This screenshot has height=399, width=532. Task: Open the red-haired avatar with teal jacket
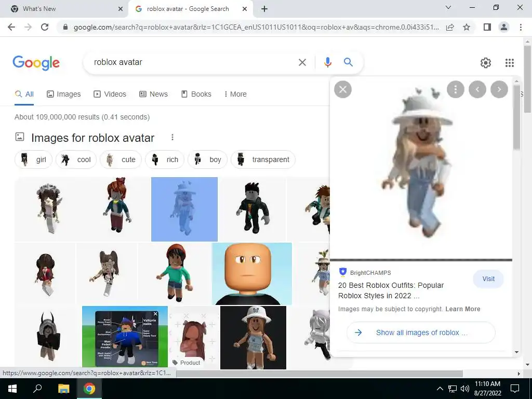[117, 209]
